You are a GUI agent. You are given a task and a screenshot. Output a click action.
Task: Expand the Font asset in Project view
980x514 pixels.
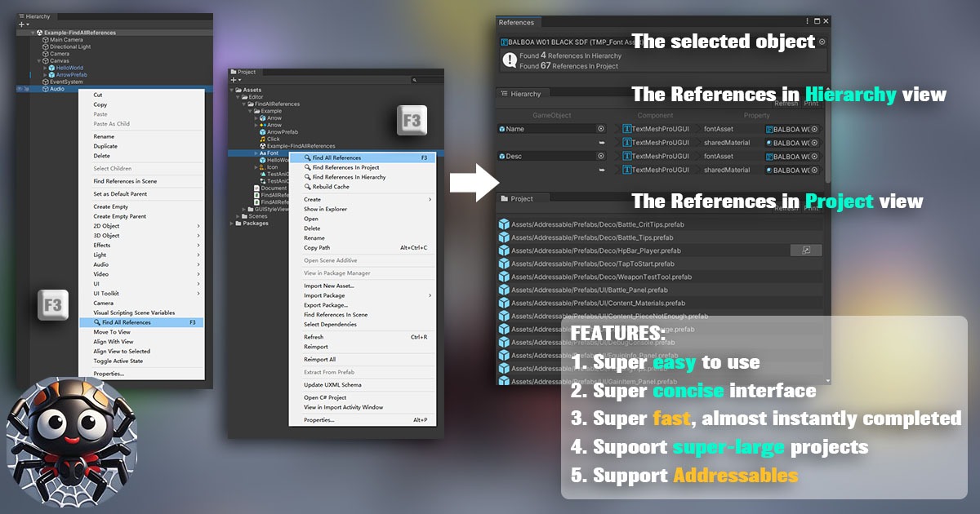coord(255,153)
